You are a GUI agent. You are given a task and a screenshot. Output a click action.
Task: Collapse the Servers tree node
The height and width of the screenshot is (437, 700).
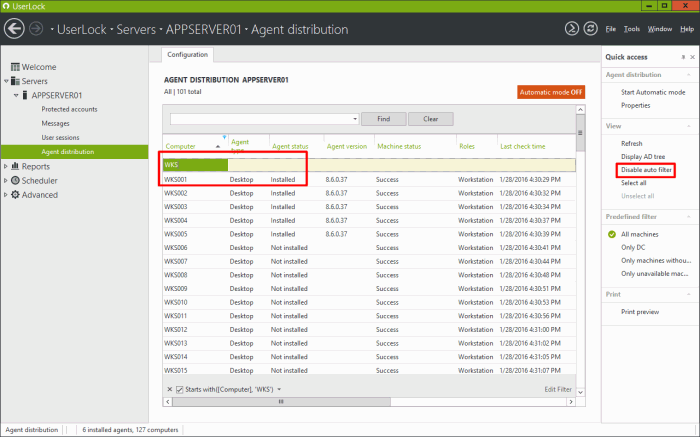[x=6, y=81]
